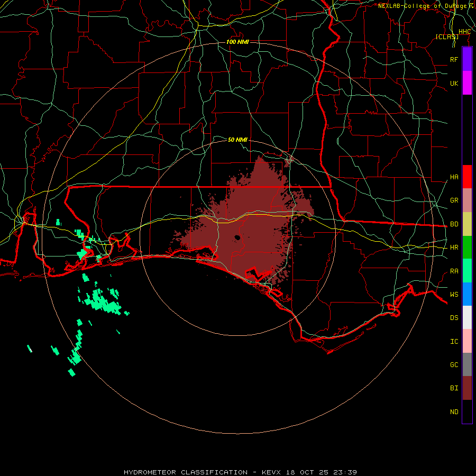Click the 'HYDROMETEOR CLASSIFICATION' title text
Screen dimensions: 476x476
(186, 472)
